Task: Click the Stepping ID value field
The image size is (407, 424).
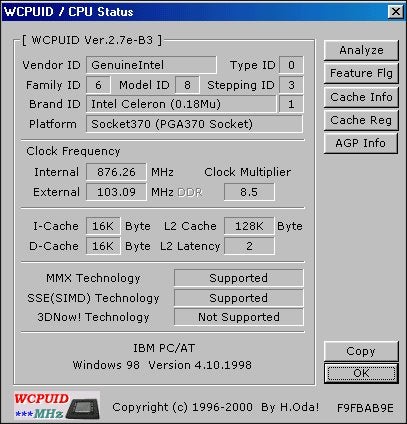Action: tap(291, 85)
